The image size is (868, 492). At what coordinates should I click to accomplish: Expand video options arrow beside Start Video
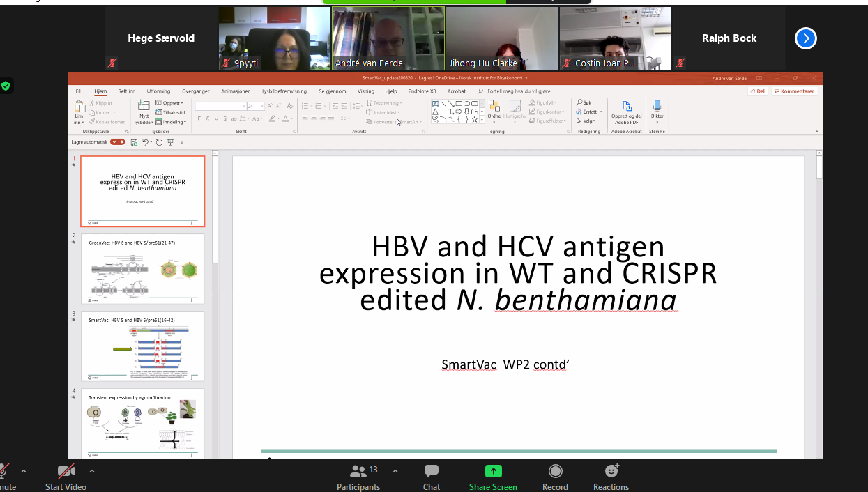tap(92, 471)
